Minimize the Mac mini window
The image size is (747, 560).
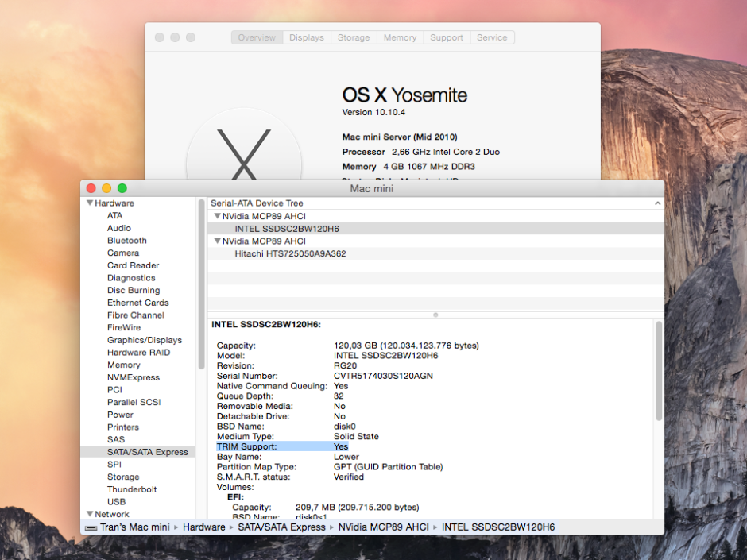coord(106,188)
